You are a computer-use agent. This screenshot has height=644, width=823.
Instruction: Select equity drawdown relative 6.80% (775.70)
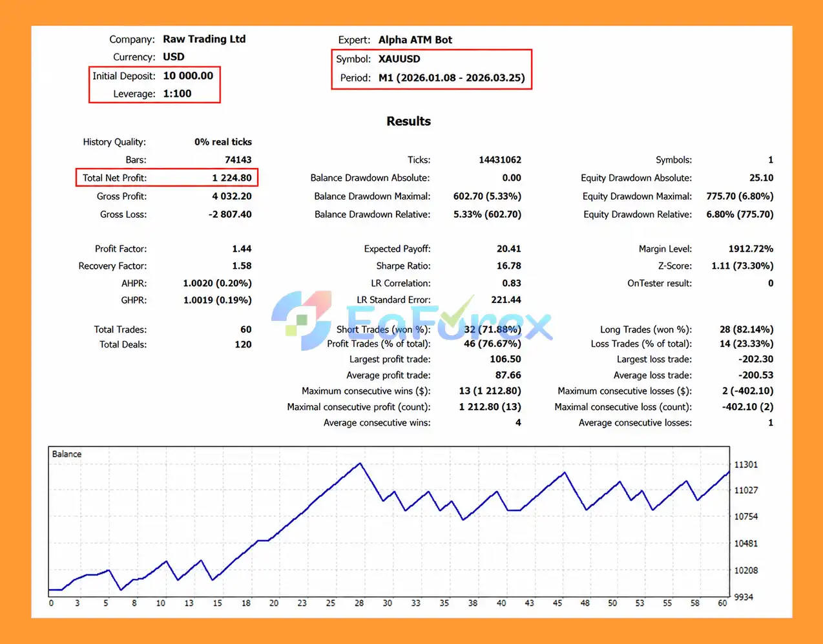tap(740, 214)
